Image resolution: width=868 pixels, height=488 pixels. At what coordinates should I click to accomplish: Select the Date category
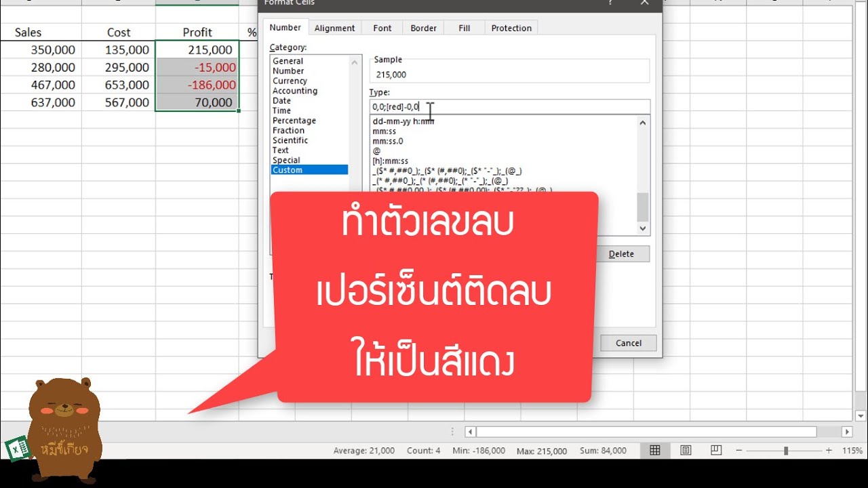281,100
